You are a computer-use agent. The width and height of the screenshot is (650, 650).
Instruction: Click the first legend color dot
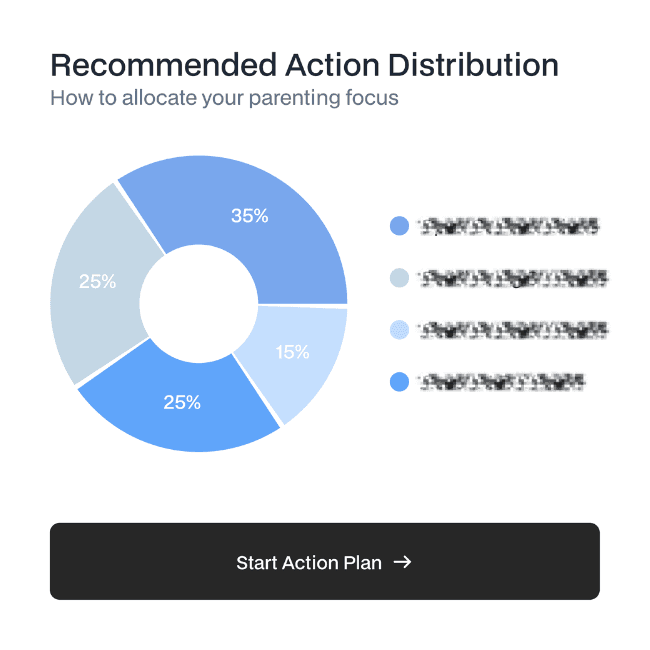[400, 226]
